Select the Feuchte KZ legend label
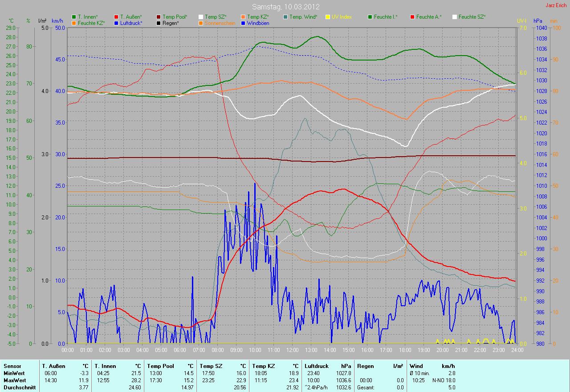This screenshot has height=392, width=570. coord(91,23)
